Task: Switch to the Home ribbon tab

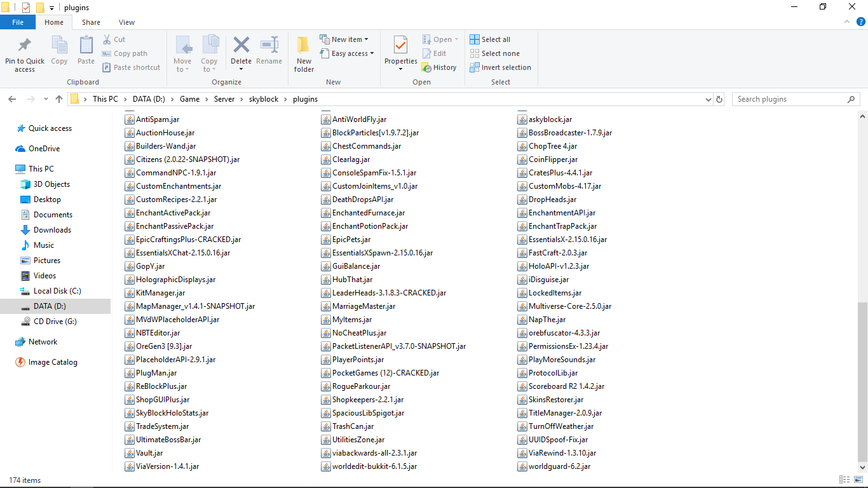Action: coord(54,22)
